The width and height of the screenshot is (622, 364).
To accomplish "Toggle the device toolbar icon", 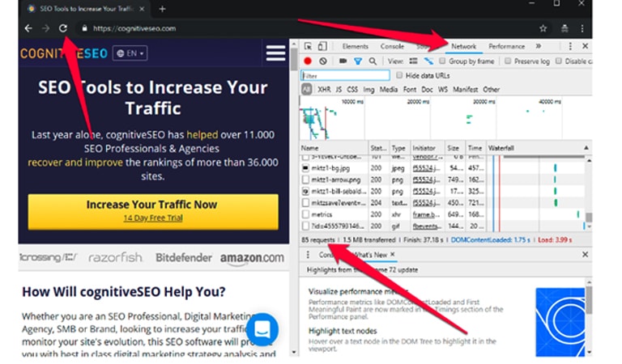I will (x=322, y=46).
